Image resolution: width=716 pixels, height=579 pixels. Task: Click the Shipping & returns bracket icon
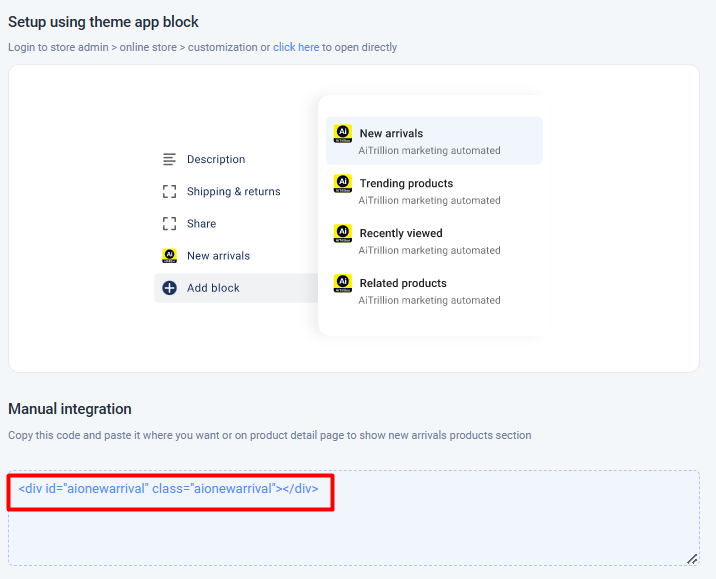[169, 191]
